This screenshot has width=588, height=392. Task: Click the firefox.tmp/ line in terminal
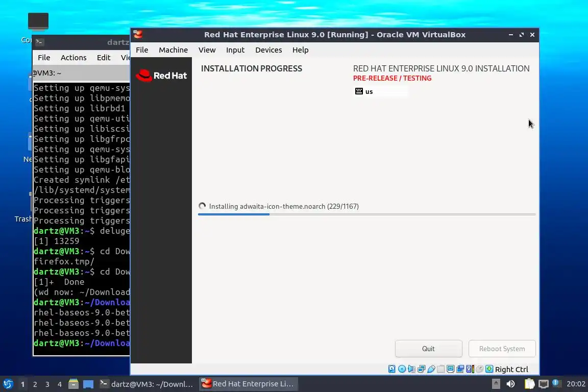(64, 261)
